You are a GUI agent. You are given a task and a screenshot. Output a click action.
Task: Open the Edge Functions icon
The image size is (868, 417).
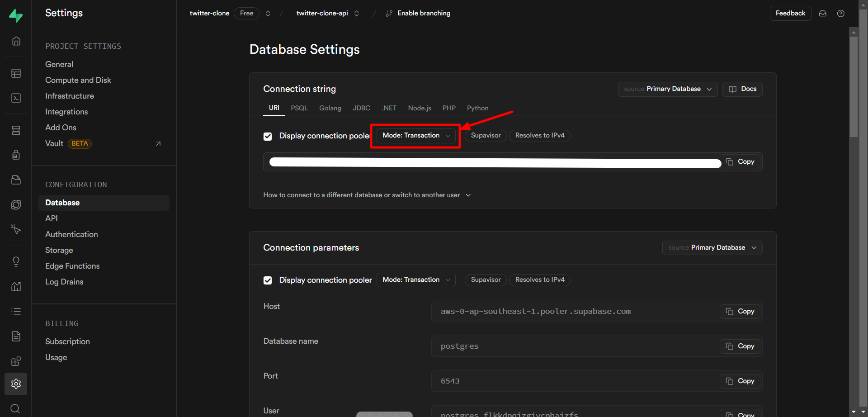click(x=16, y=205)
